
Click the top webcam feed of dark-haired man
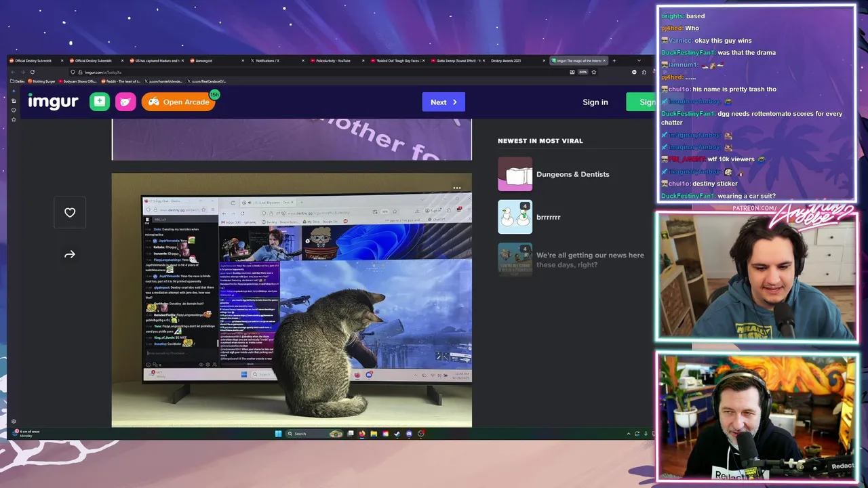coord(757,276)
